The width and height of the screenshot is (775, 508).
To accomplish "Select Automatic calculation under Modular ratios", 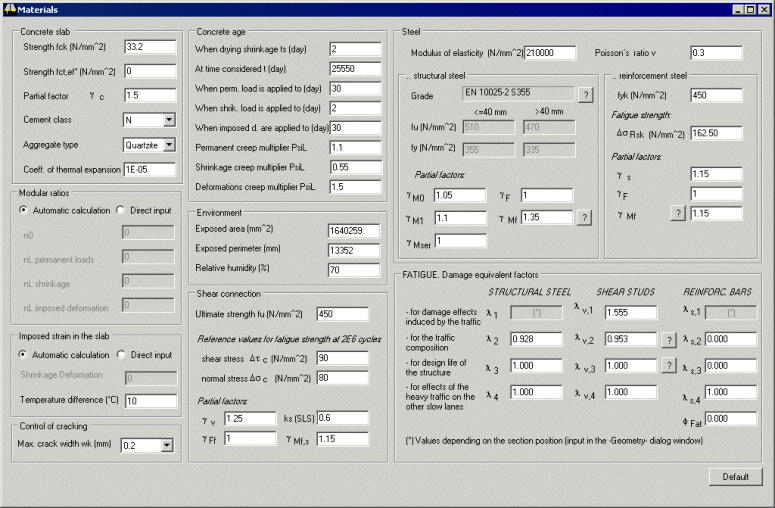I will click(x=24, y=211).
